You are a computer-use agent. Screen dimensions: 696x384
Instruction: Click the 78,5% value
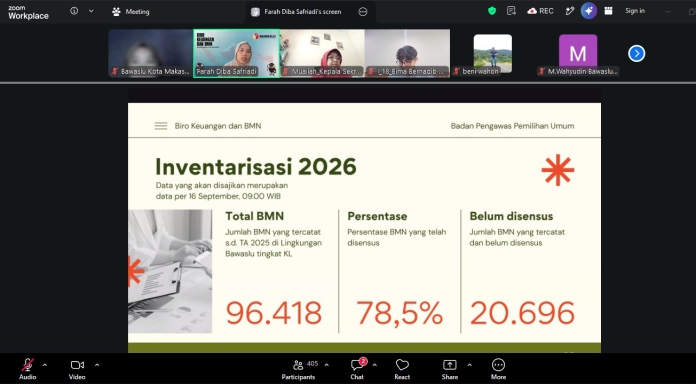pyautogui.click(x=399, y=313)
